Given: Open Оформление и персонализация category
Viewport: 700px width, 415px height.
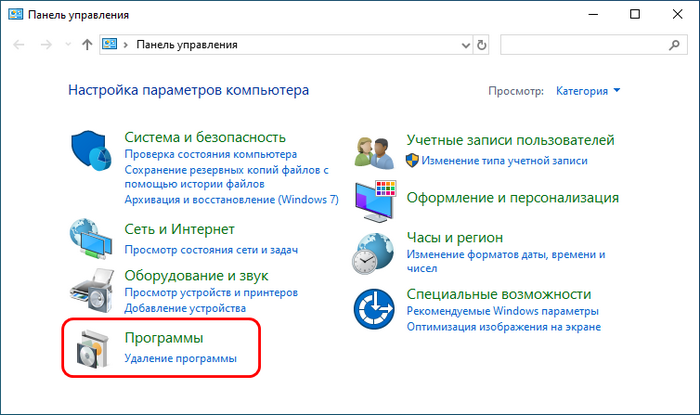Looking at the screenshot, I should click(x=512, y=197).
